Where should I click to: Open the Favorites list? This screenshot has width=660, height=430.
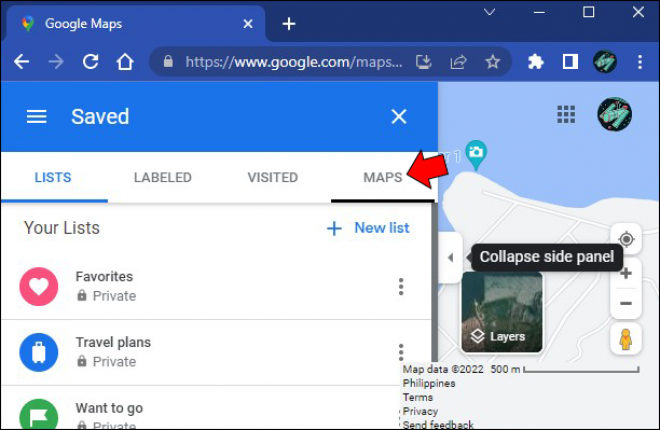pyautogui.click(x=104, y=277)
